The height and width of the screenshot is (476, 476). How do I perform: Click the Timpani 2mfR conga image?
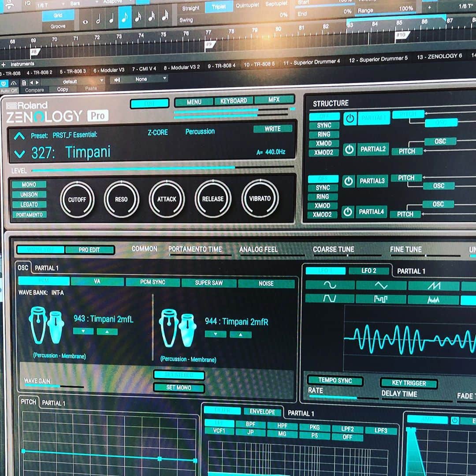(x=178, y=328)
